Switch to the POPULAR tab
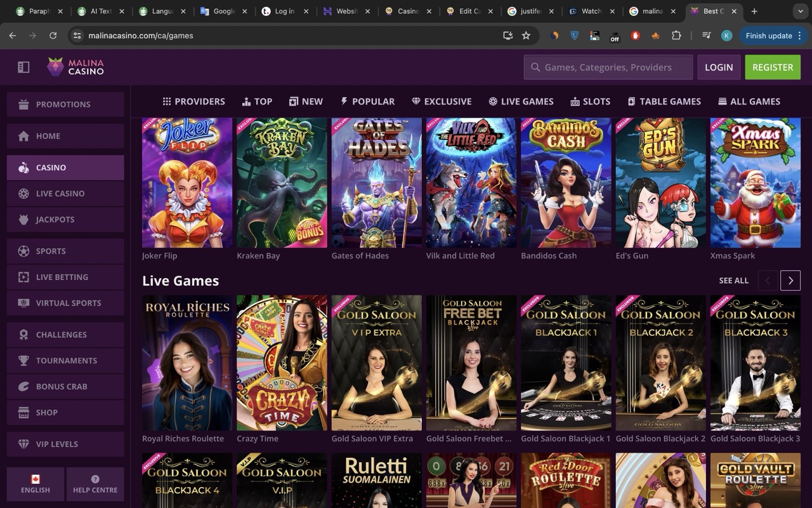812x508 pixels. click(367, 101)
